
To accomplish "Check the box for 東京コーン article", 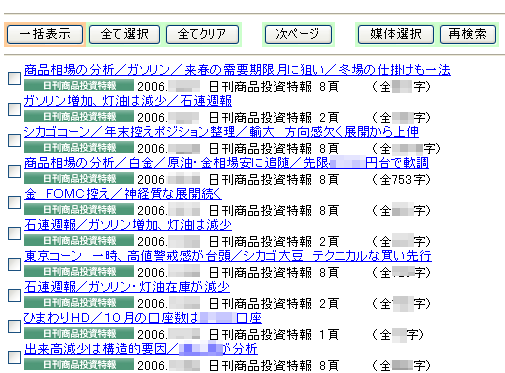I will point(14,264).
